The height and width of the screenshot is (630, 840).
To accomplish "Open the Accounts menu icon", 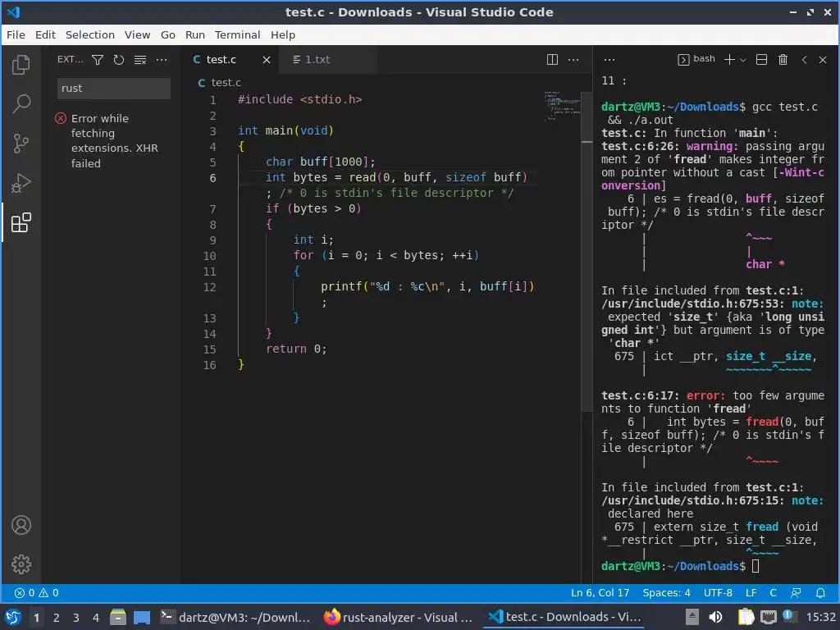I will click(21, 525).
